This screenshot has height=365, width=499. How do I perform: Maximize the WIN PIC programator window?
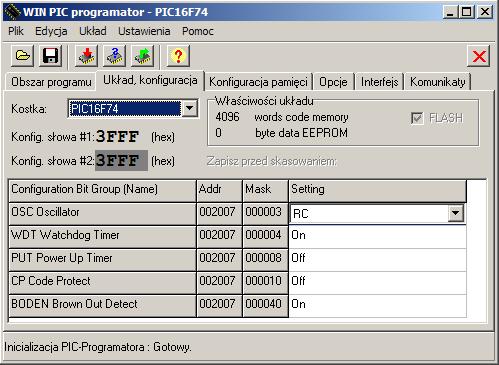click(466, 12)
